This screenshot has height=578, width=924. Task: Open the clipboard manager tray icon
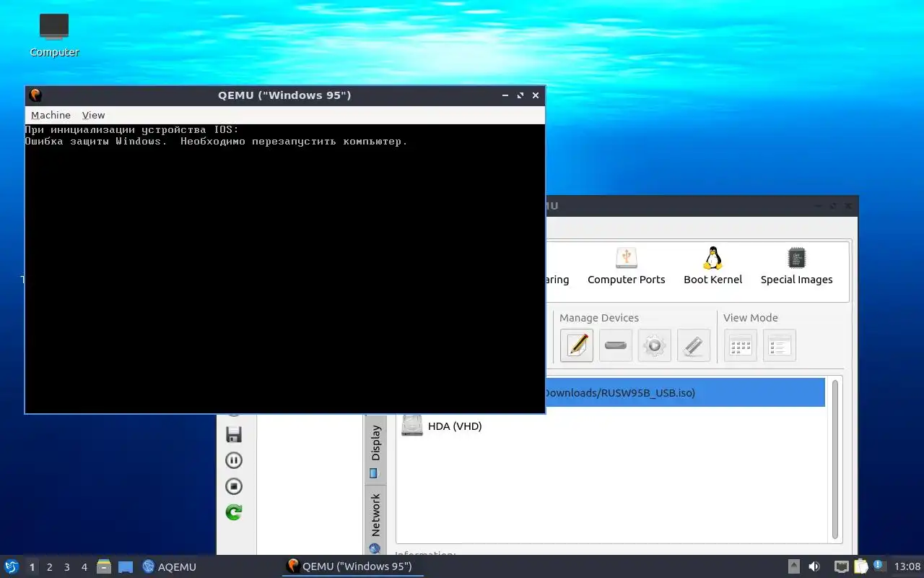[860, 566]
